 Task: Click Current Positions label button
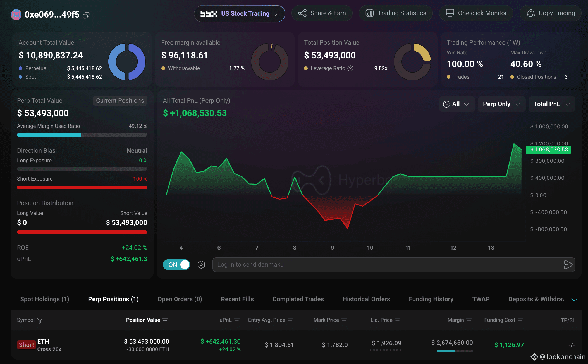[120, 101]
